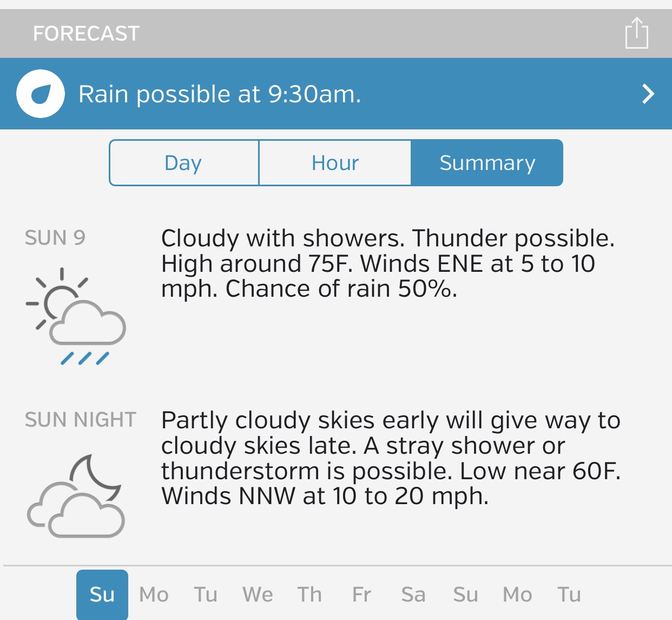Select the highlighted Su day button
Viewport: 672px width, 620px height.
(102, 595)
